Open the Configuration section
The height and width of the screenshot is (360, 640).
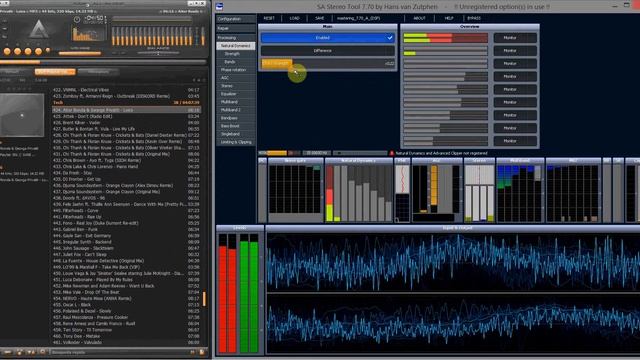click(x=236, y=19)
